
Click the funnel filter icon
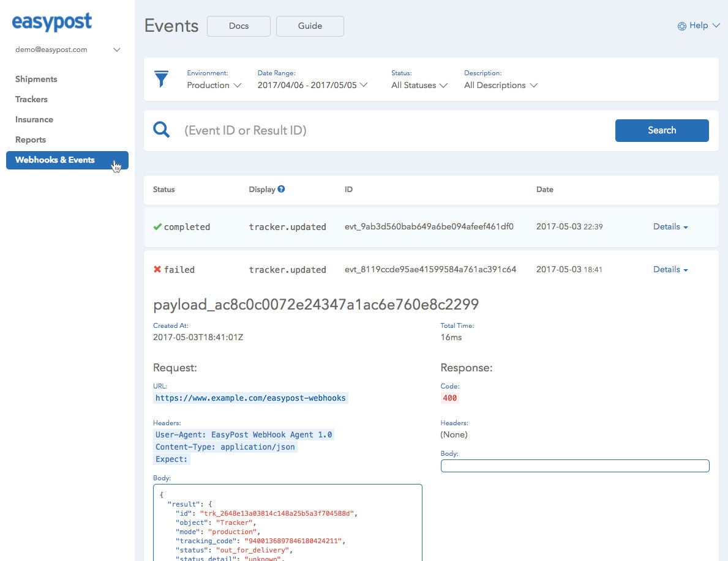coord(161,79)
